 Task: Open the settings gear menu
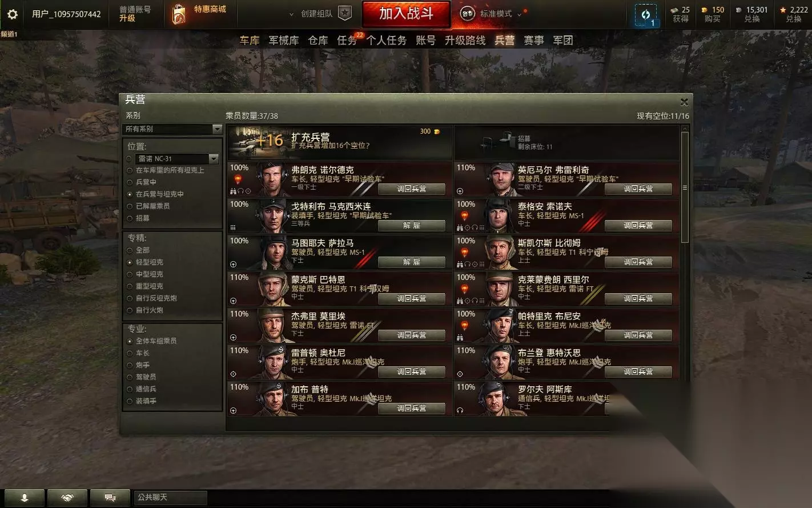point(12,14)
